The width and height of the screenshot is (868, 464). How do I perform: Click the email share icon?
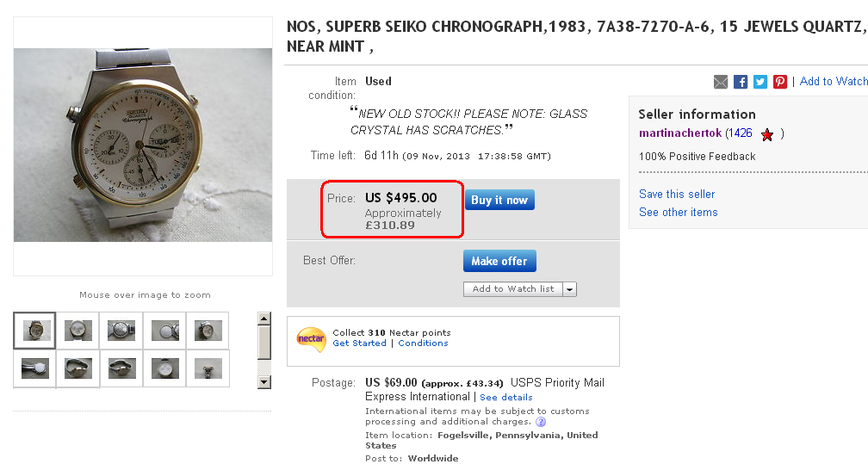point(721,82)
